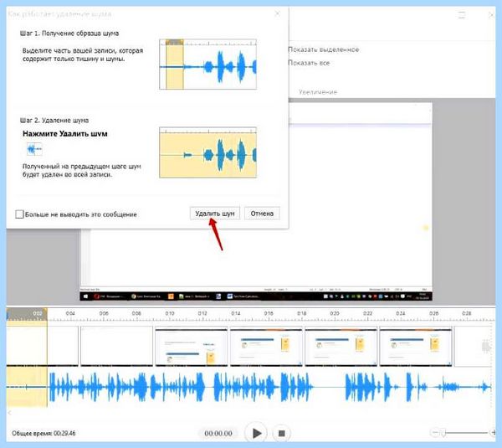This screenshot has height=448, width=502.
Task: Jump to the 0:14 mark on the ruler
Action: (x=236, y=313)
